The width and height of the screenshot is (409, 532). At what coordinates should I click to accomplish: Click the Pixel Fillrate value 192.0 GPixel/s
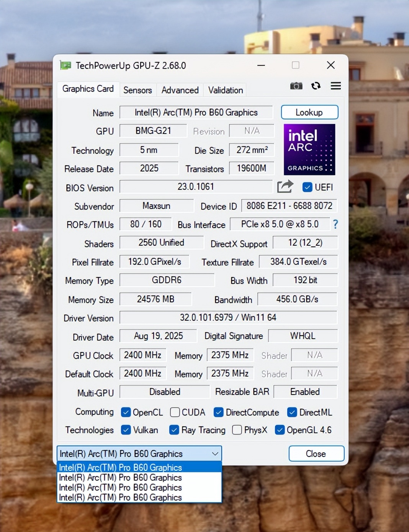point(154,262)
